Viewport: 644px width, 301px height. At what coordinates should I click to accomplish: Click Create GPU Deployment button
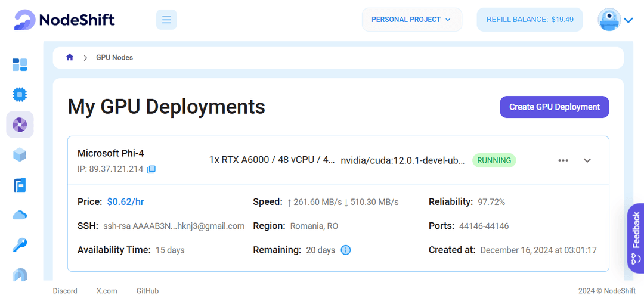click(x=555, y=107)
